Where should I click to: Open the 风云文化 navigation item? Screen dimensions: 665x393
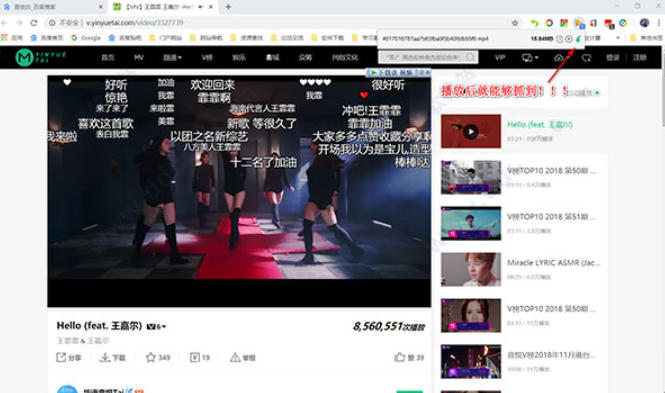(x=345, y=57)
